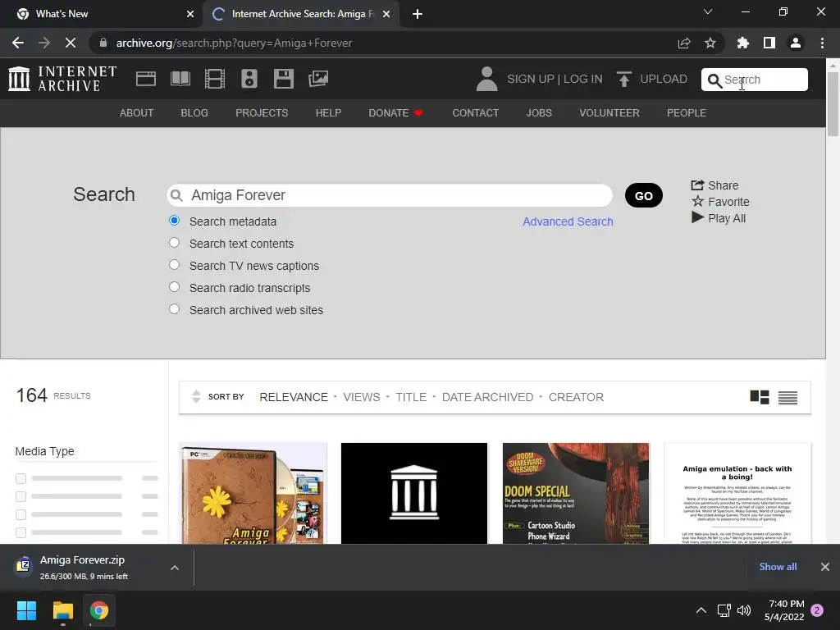
Task: Click LOG IN link
Action: coord(583,79)
